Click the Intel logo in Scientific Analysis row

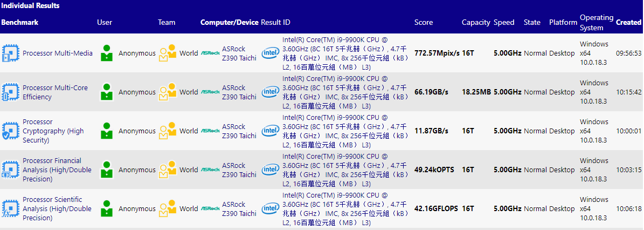point(270,209)
